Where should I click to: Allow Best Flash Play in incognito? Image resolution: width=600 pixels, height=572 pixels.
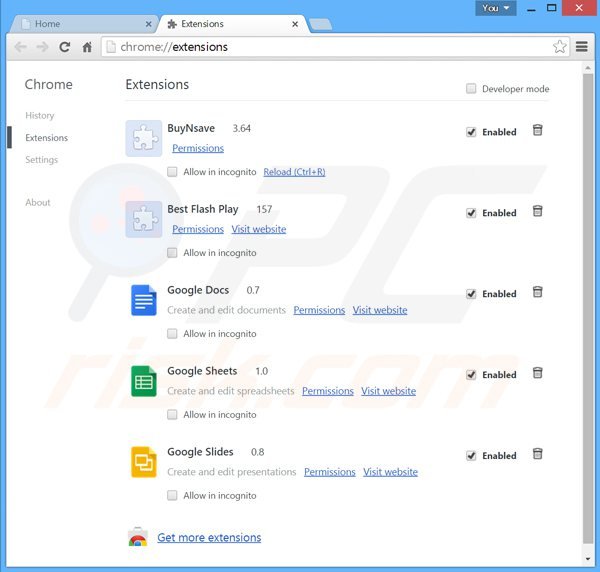pyautogui.click(x=172, y=253)
